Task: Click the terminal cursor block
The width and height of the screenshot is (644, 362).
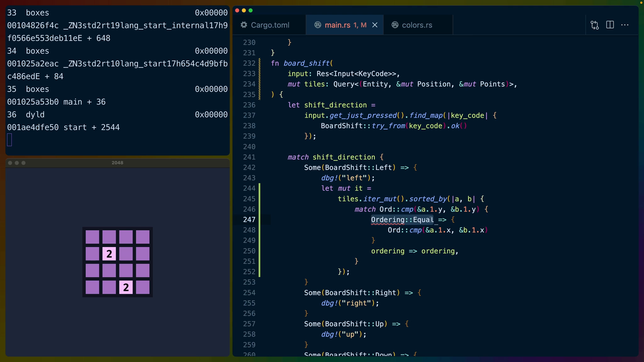Action: pos(9,140)
